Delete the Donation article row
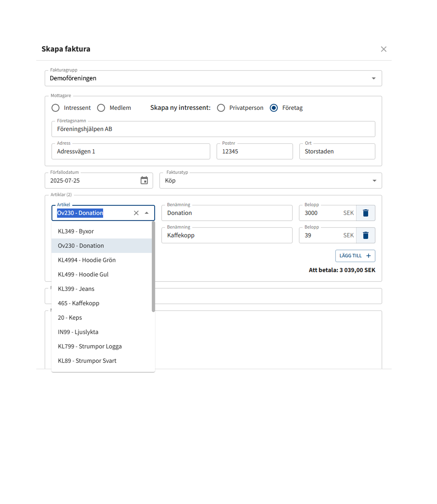The width and height of the screenshot is (437, 504). point(366,213)
